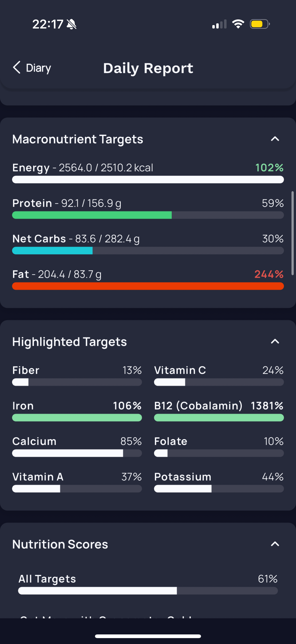296x644 pixels.
Task: Tap the battery icon in status bar
Action: [260, 24]
